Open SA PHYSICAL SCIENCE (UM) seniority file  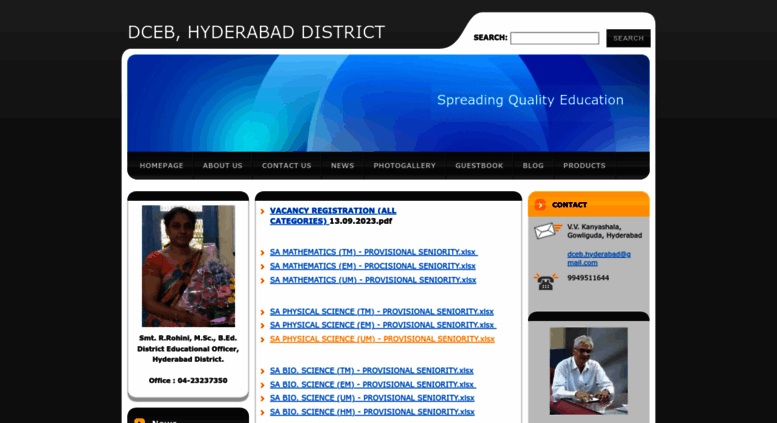click(x=382, y=339)
